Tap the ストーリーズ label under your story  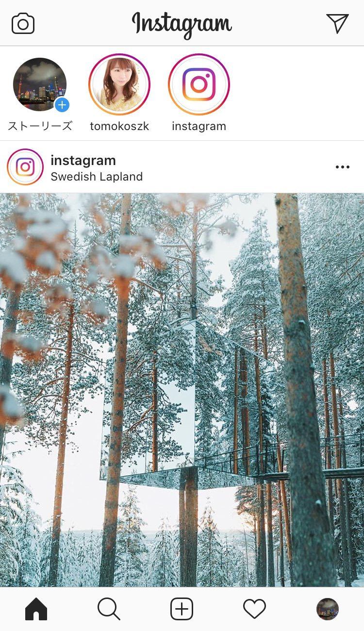[40, 126]
